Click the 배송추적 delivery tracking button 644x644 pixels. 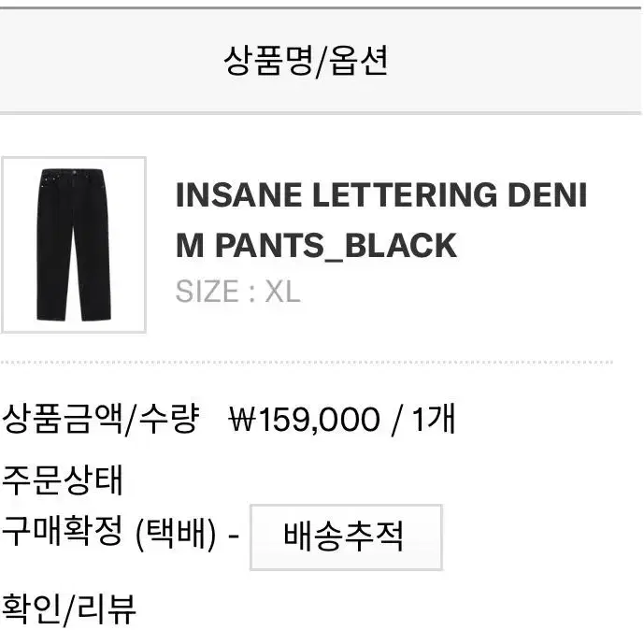(x=346, y=537)
